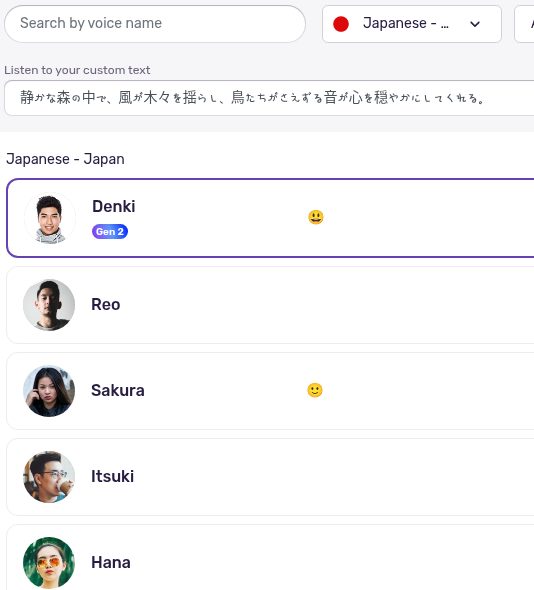Viewport: 534px width, 590px height.
Task: Click the Hana voice name
Action: pos(111,563)
